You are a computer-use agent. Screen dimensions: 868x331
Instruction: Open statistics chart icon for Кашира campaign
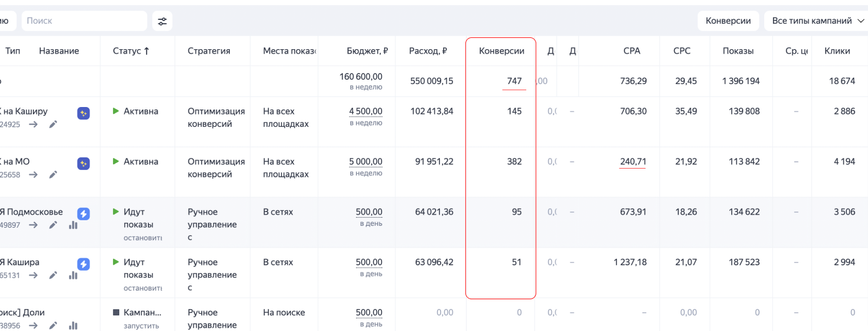pyautogui.click(x=73, y=276)
